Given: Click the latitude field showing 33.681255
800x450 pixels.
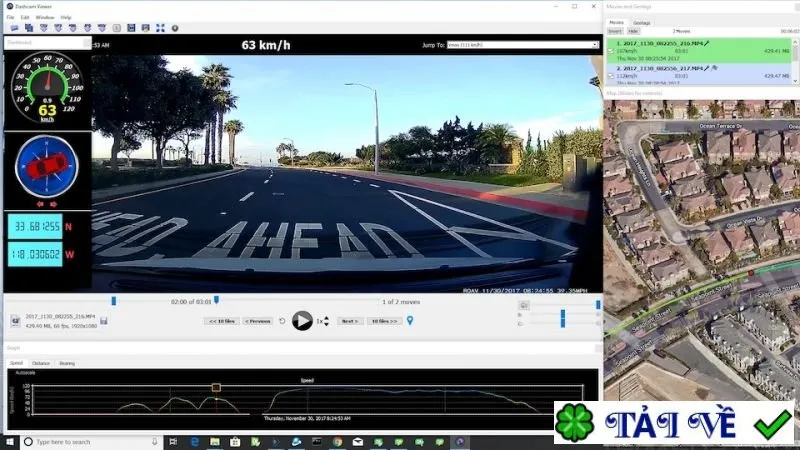Looking at the screenshot, I should tap(35, 227).
